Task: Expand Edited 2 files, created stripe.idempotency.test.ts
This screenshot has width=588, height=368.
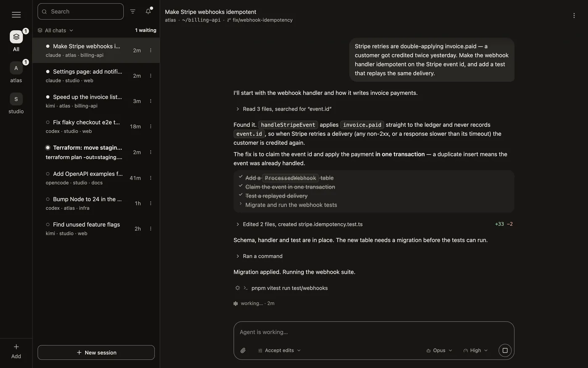Action: [x=299, y=224]
